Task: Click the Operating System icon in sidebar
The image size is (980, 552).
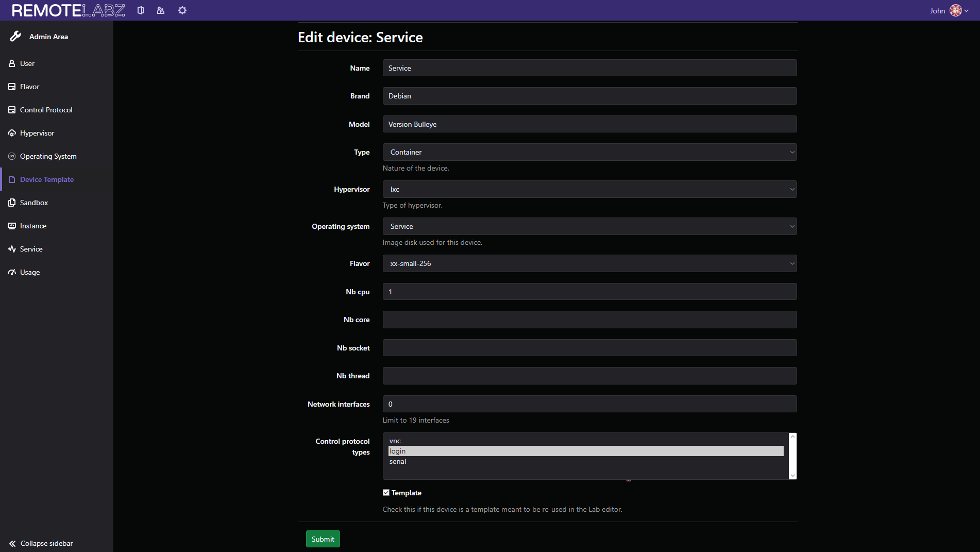Action: (x=12, y=156)
